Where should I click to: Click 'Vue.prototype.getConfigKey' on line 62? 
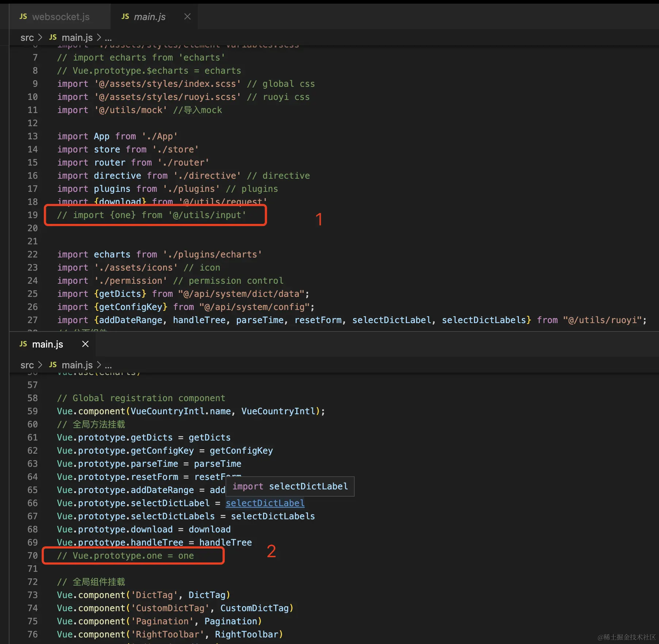pyautogui.click(x=125, y=451)
